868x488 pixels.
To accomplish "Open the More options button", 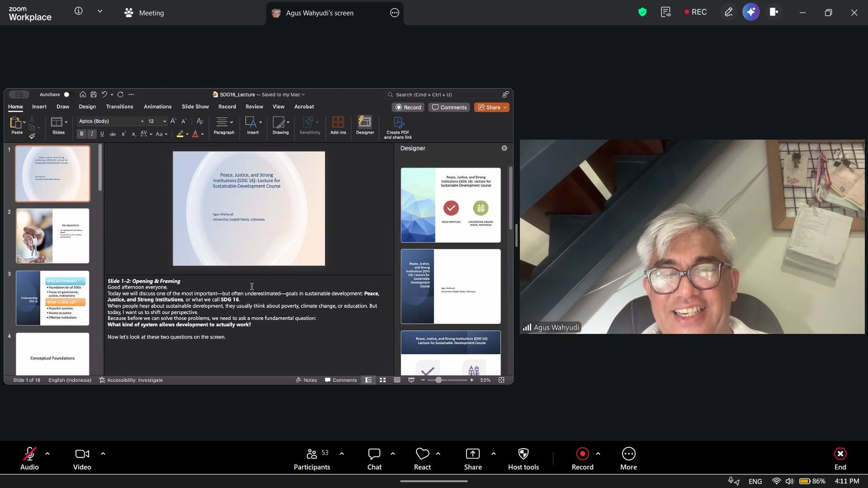I will [x=628, y=454].
